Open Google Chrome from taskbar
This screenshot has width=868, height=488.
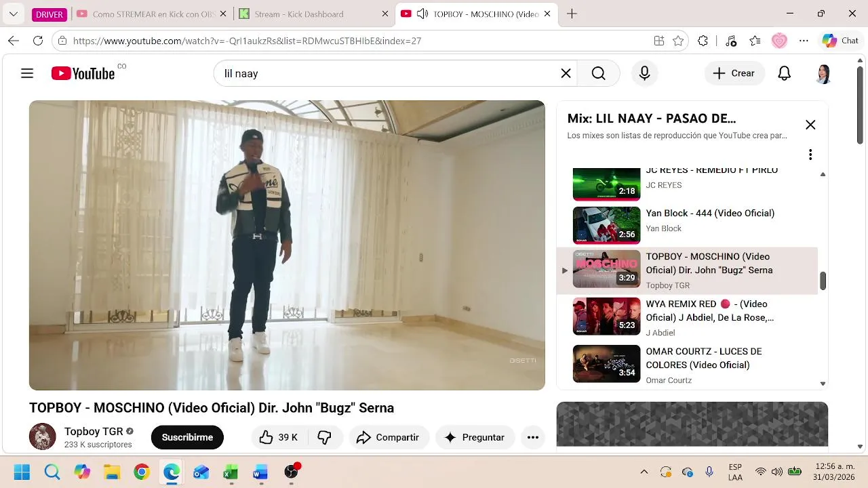(x=142, y=472)
